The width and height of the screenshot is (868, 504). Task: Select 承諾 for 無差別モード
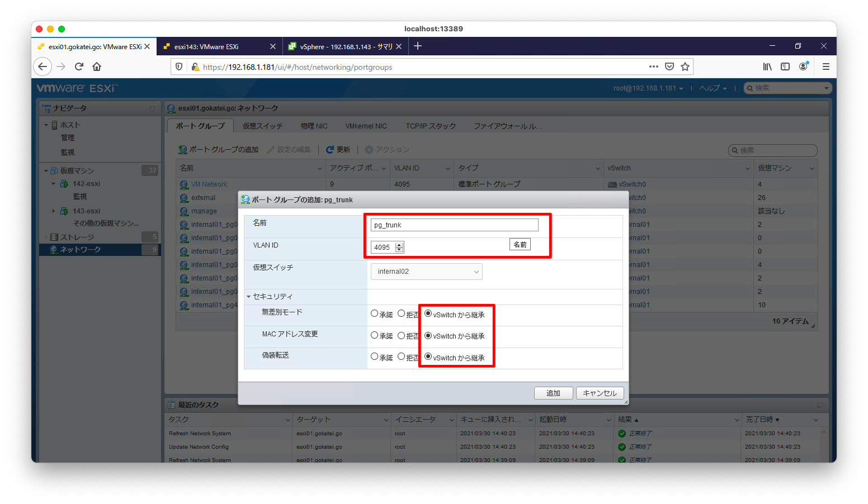click(375, 314)
